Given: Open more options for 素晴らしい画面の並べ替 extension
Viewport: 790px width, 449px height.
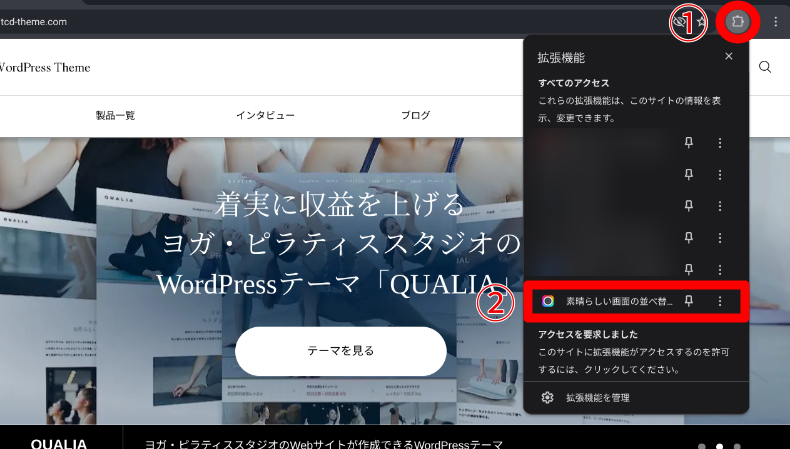Looking at the screenshot, I should [720, 301].
